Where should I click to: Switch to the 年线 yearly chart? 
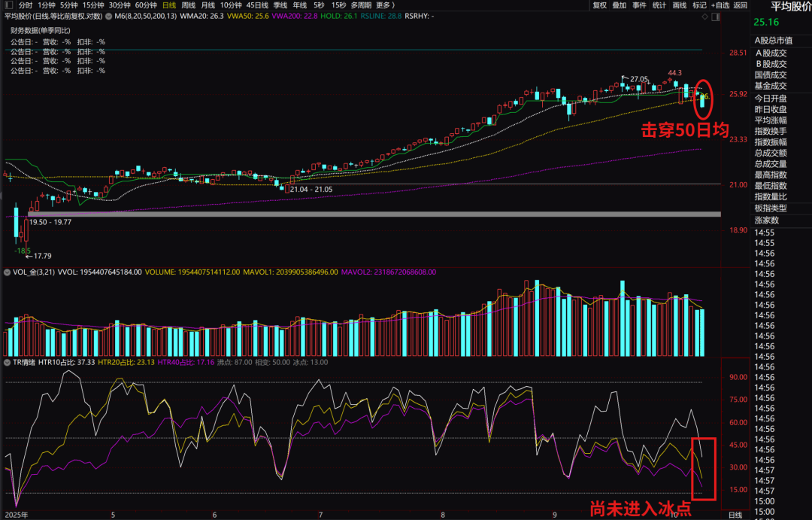(x=300, y=5)
